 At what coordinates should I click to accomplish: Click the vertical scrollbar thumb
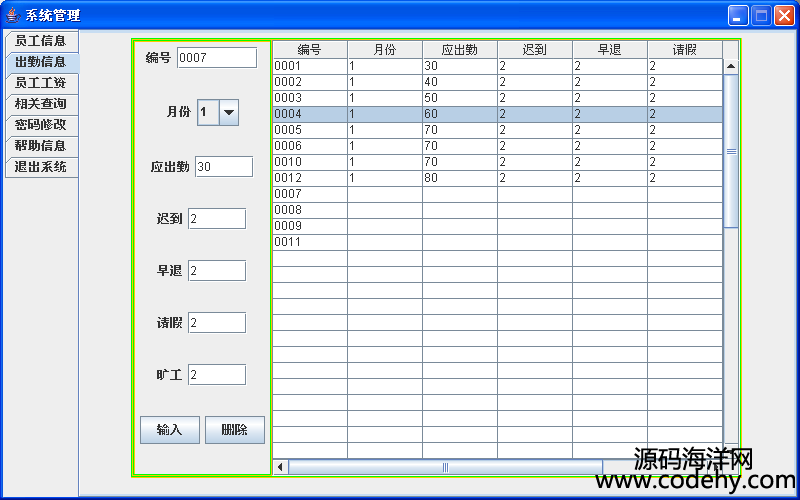coord(731,151)
